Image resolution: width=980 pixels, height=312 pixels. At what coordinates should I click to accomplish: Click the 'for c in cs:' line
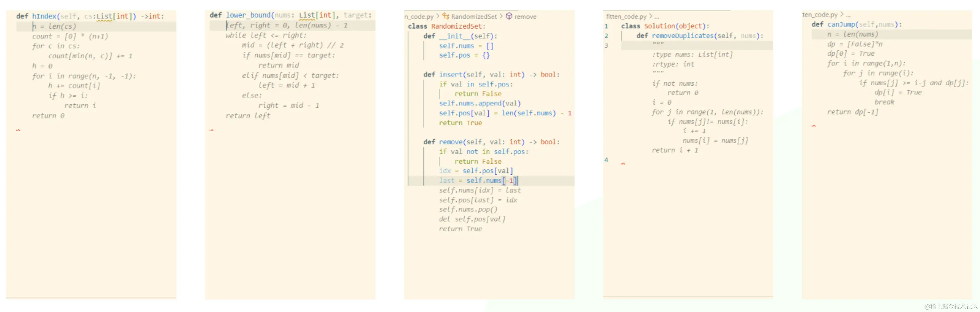tap(56, 46)
